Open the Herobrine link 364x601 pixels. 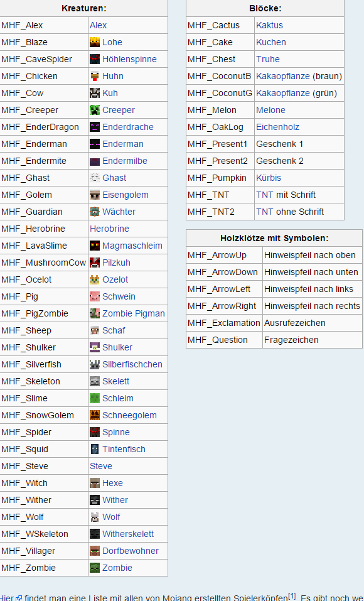coord(109,229)
